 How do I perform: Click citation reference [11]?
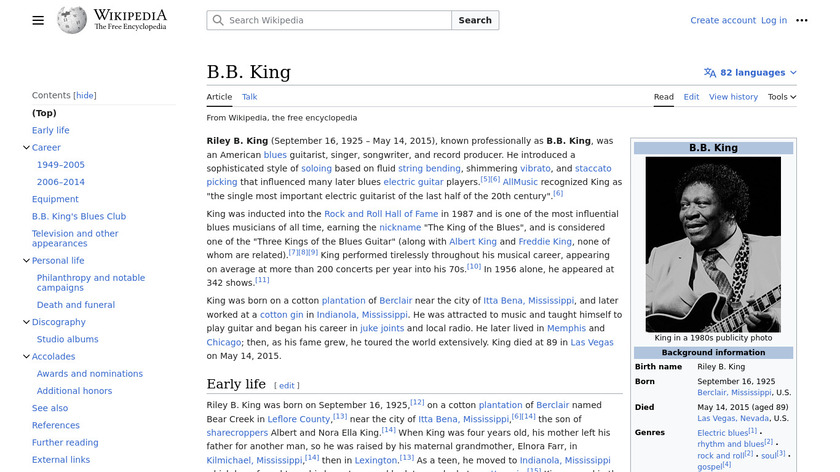click(x=262, y=280)
